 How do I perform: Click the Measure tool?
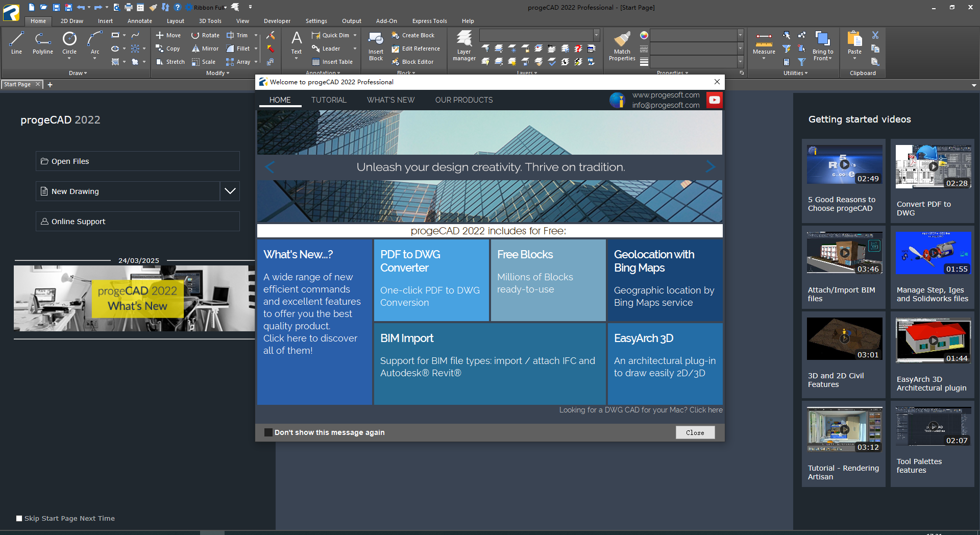click(x=764, y=46)
